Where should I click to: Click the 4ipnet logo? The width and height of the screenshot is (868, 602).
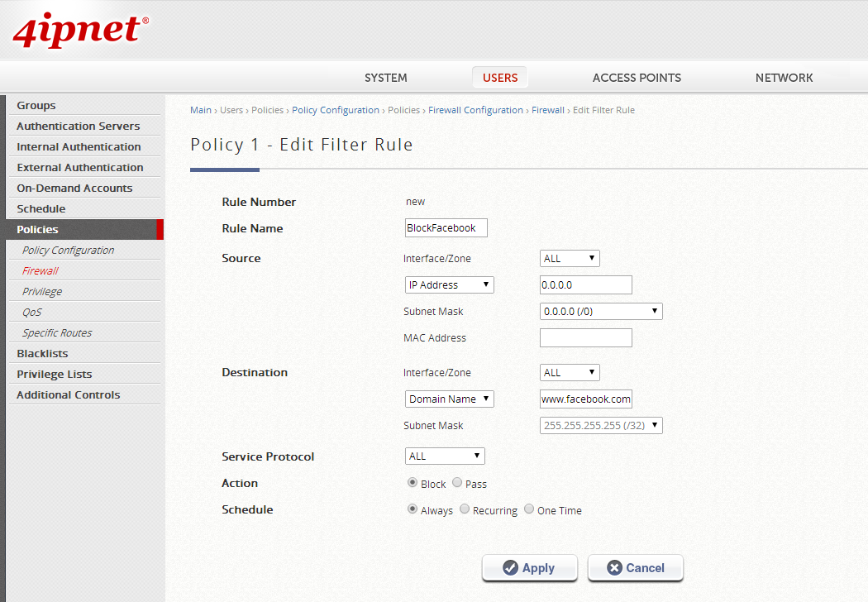(x=80, y=31)
